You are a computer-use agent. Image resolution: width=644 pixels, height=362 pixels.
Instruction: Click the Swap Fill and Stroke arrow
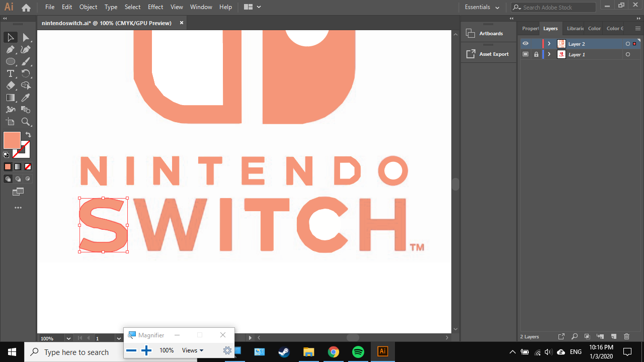click(28, 135)
